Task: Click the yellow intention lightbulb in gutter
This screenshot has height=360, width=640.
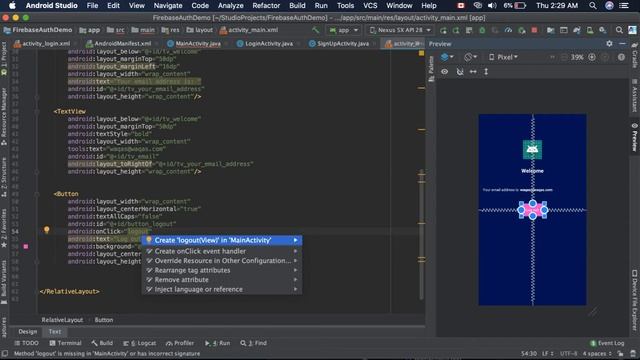Action: [x=47, y=230]
